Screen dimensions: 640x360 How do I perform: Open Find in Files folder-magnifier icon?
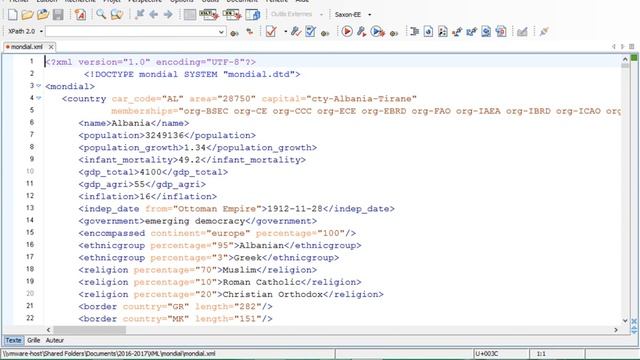click(x=117, y=15)
